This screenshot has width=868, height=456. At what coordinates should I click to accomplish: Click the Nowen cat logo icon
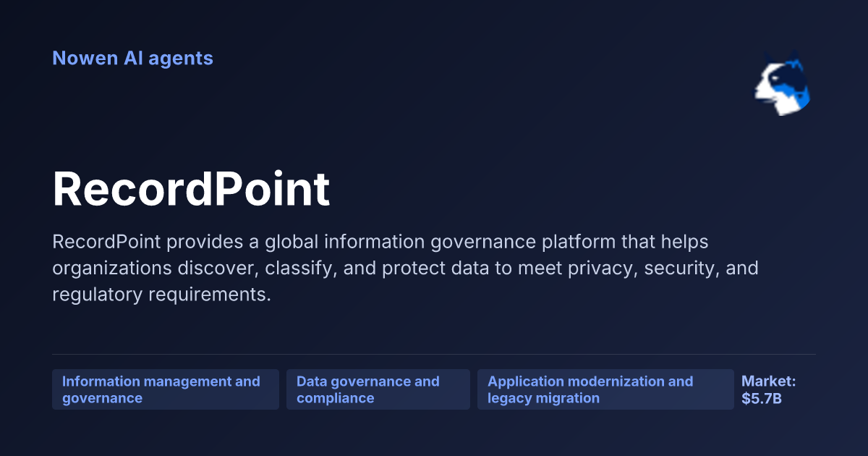tap(782, 83)
